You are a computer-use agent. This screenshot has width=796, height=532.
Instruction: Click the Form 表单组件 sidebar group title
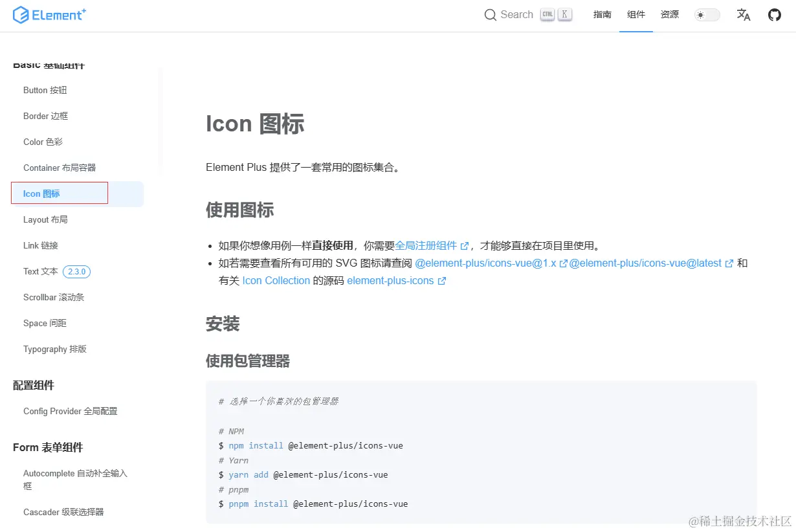pyautogui.click(x=48, y=447)
